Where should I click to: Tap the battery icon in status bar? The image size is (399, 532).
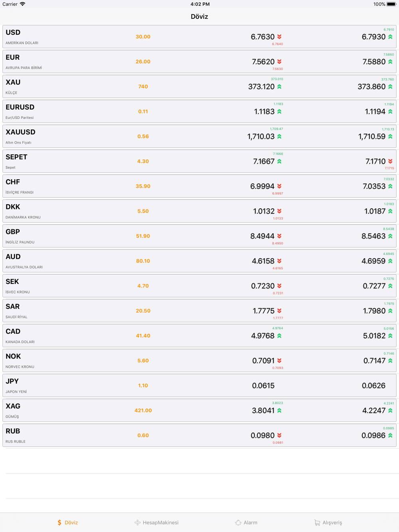coord(391,4)
